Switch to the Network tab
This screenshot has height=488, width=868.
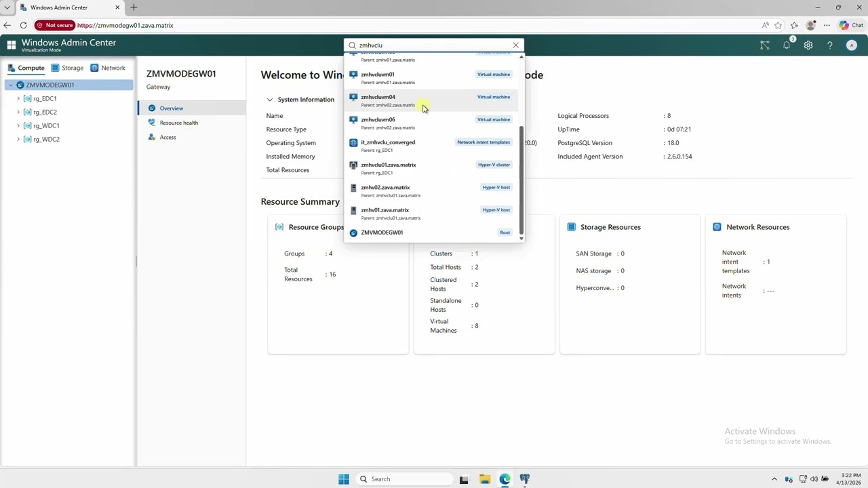(108, 68)
